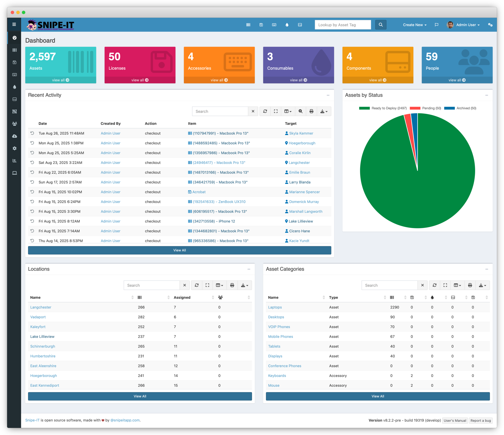Click View All under the Locations table
Viewport: 504px width, 435px height.
pyautogui.click(x=140, y=396)
